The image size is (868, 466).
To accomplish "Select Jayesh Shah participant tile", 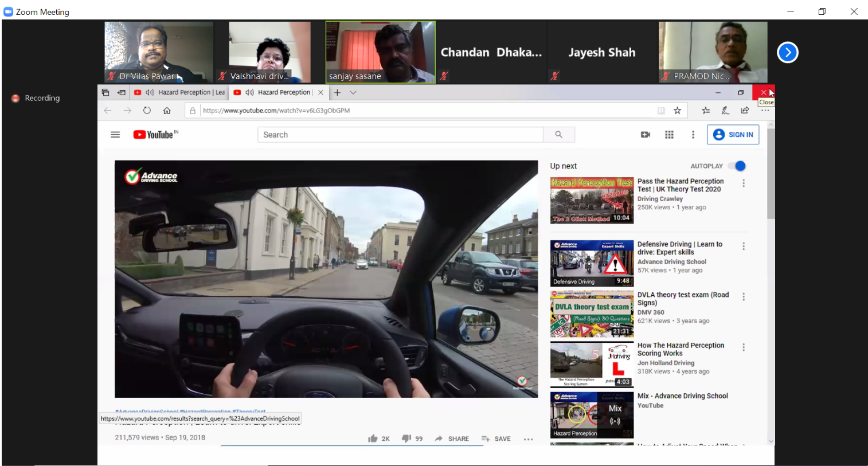I will (x=602, y=52).
